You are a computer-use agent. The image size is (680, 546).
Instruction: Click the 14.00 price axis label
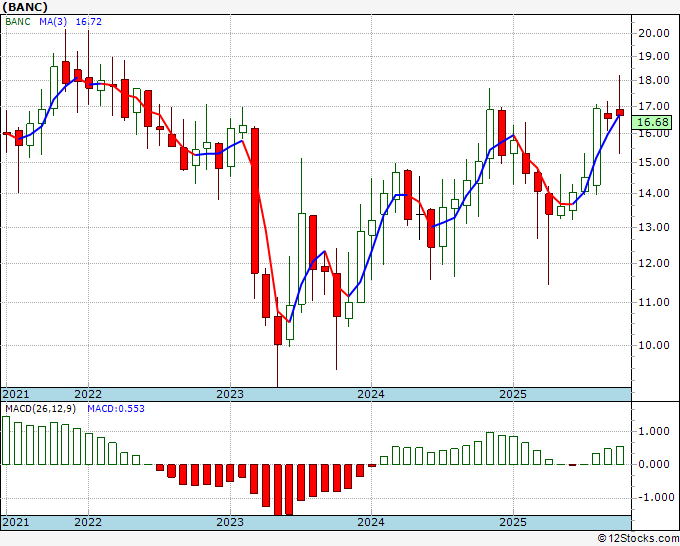click(653, 193)
